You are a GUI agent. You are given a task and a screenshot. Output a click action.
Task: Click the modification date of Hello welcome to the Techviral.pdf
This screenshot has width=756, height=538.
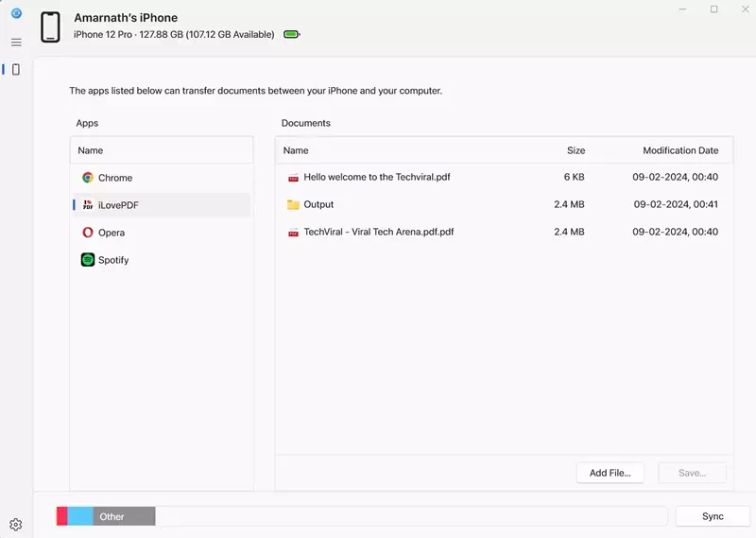click(x=675, y=177)
